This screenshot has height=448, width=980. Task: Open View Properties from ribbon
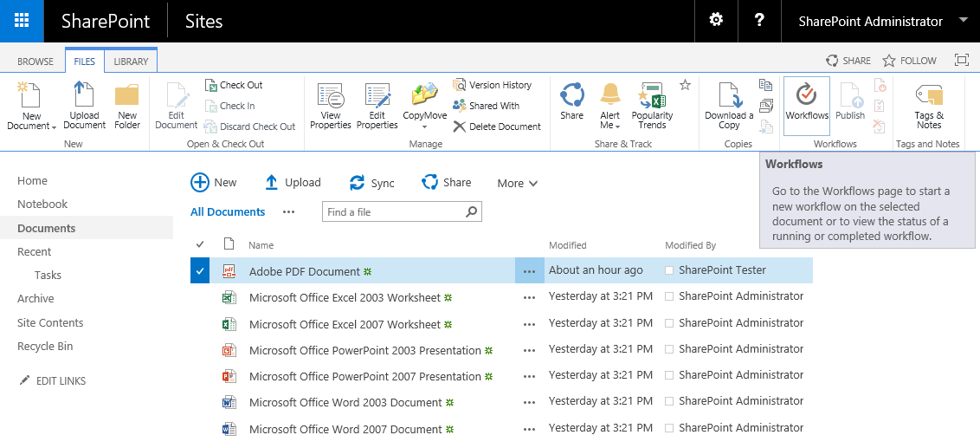click(x=331, y=105)
